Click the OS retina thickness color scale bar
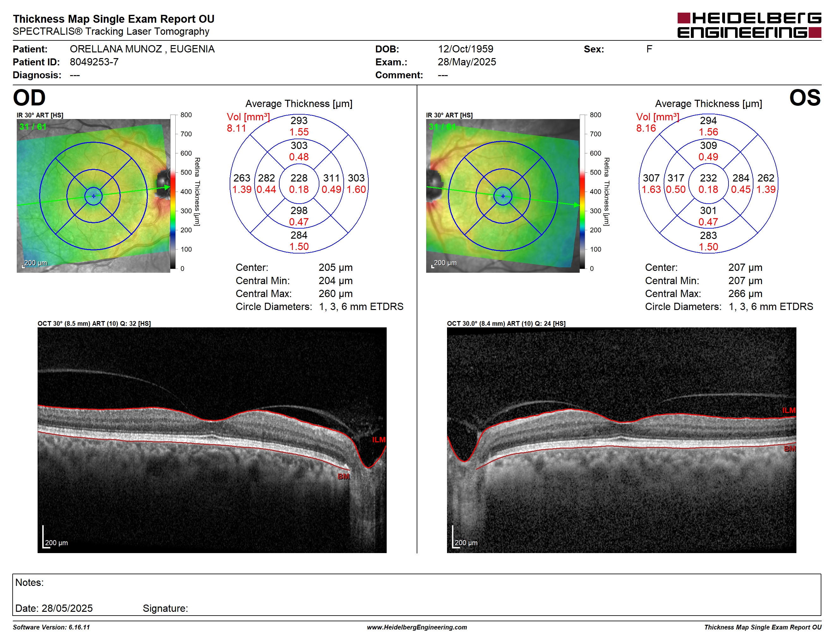The width and height of the screenshot is (834, 644). point(582,192)
